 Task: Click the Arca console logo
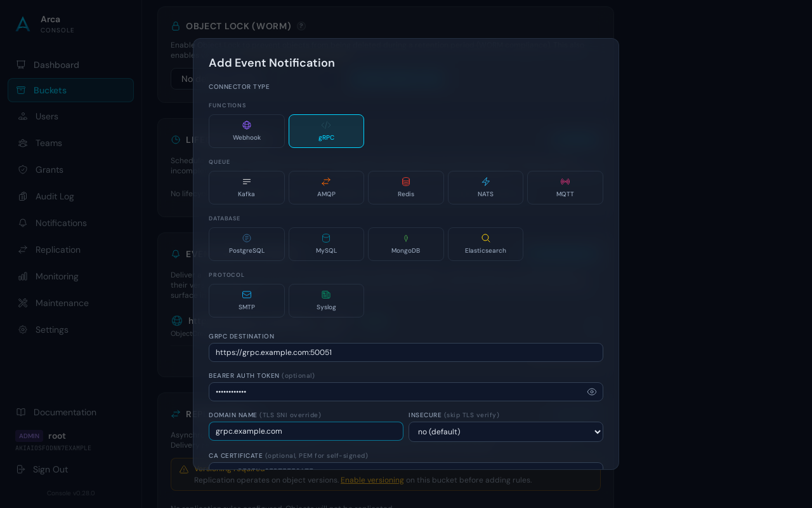tap(23, 24)
